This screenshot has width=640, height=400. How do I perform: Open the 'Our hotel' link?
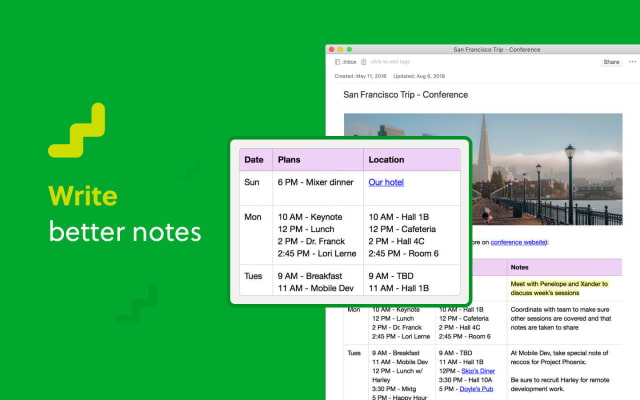[386, 182]
